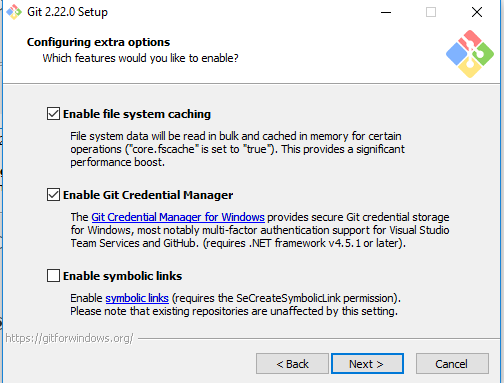Uncheck the file system caching checkbox
504x383 pixels.
[x=53, y=114]
